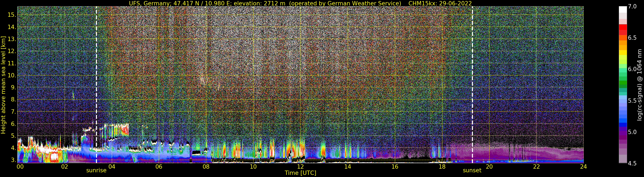Click the '14' time axis tick label

coord(347,166)
